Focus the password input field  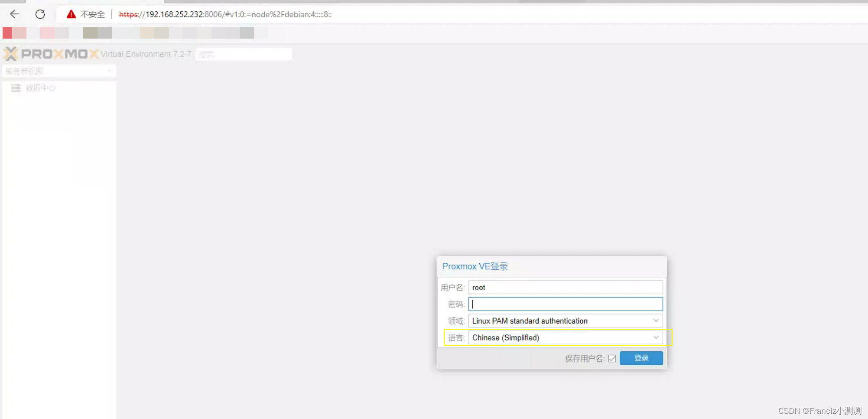click(x=565, y=304)
